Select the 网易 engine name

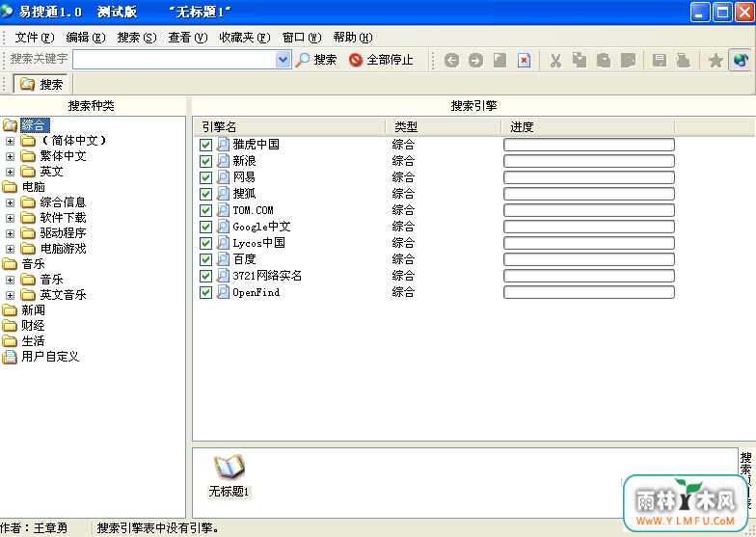pos(244,177)
